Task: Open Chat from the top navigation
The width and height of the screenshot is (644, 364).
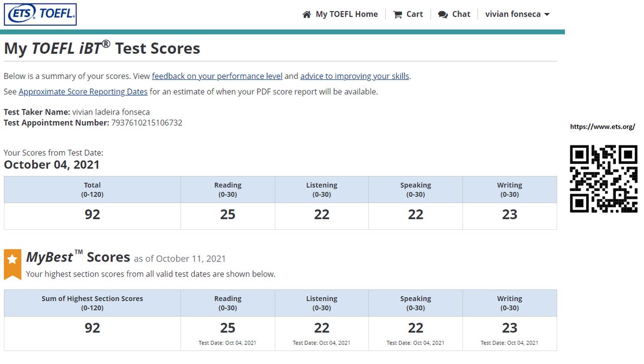Action: 461,14
